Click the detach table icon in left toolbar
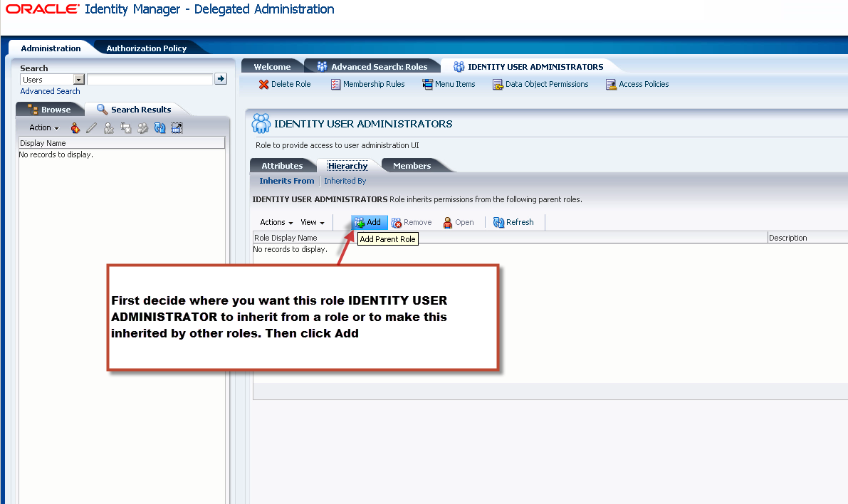 (x=177, y=127)
